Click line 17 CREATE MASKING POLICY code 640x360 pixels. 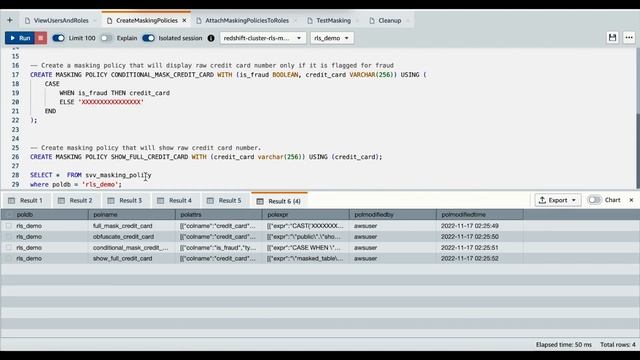(x=228, y=75)
